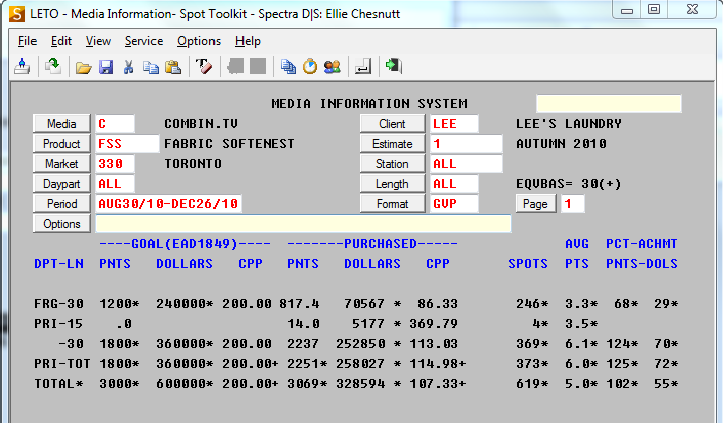This screenshot has height=423, width=723.
Task: Click the cut scissors icon
Action: pos(128,67)
